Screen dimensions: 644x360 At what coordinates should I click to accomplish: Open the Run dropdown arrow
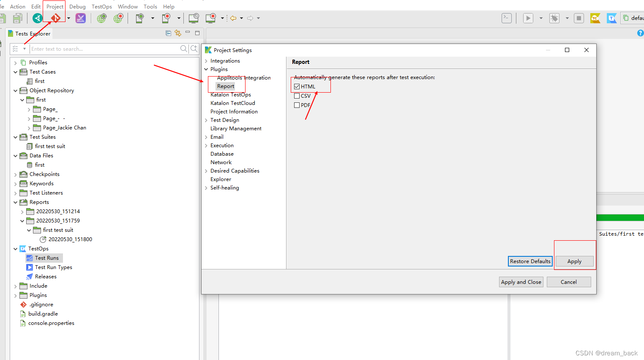(541, 18)
